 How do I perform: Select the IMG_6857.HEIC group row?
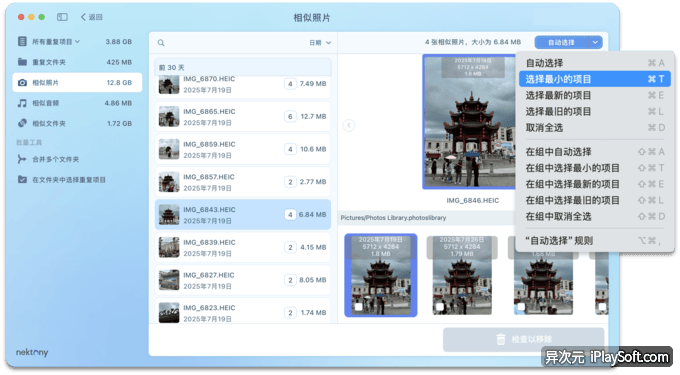pyautogui.click(x=243, y=182)
